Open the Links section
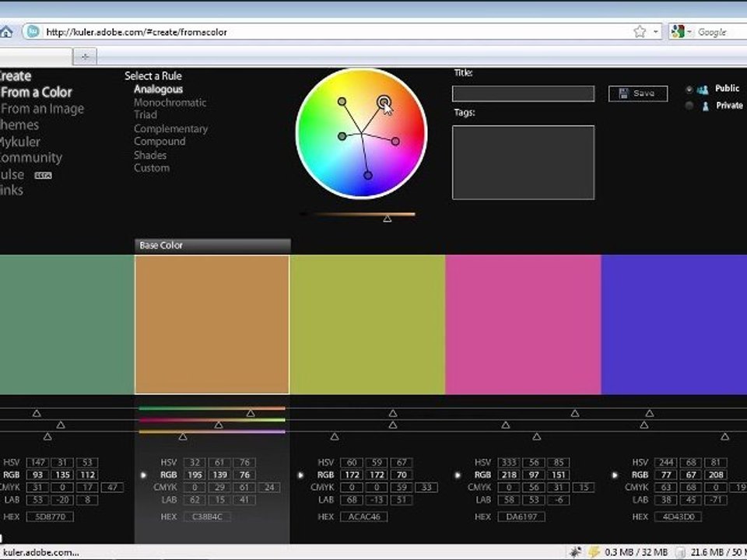The height and width of the screenshot is (560, 747). (x=12, y=190)
